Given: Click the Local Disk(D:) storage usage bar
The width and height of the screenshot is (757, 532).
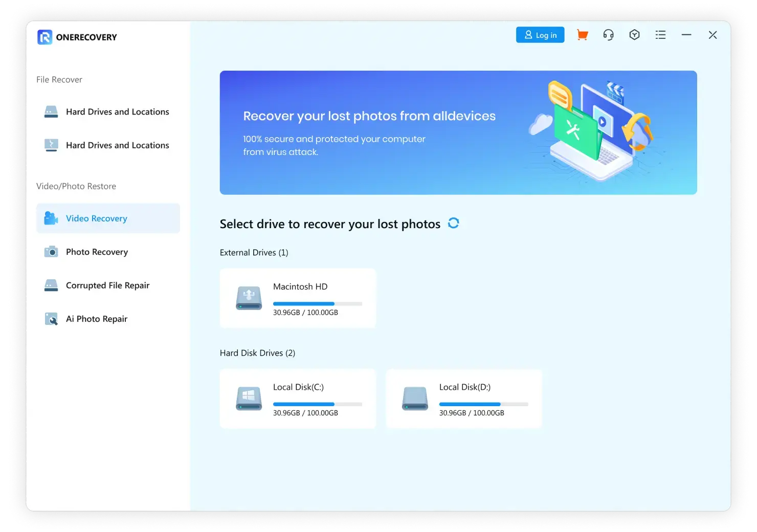Looking at the screenshot, I should pos(483,404).
